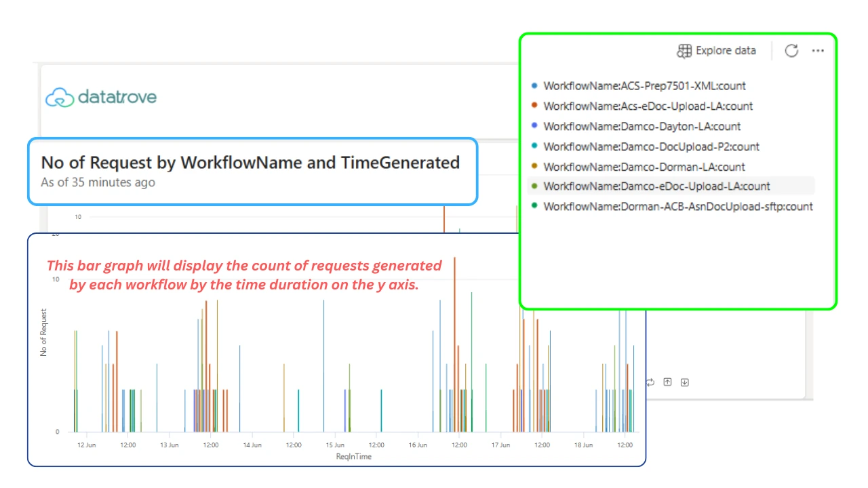Click the No of Request chart title

(250, 163)
